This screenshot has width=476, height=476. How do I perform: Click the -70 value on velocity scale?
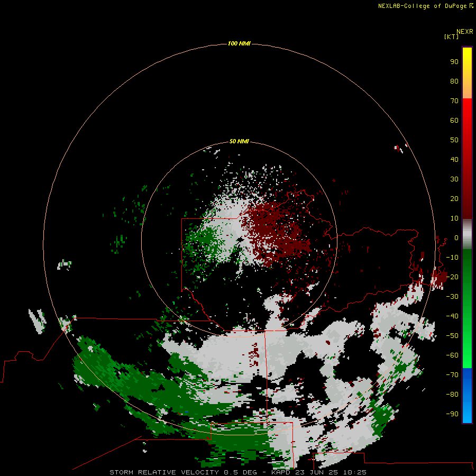click(452, 375)
